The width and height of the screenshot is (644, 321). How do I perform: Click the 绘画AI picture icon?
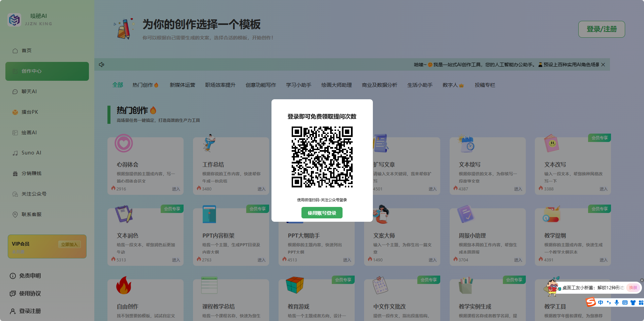click(15, 133)
